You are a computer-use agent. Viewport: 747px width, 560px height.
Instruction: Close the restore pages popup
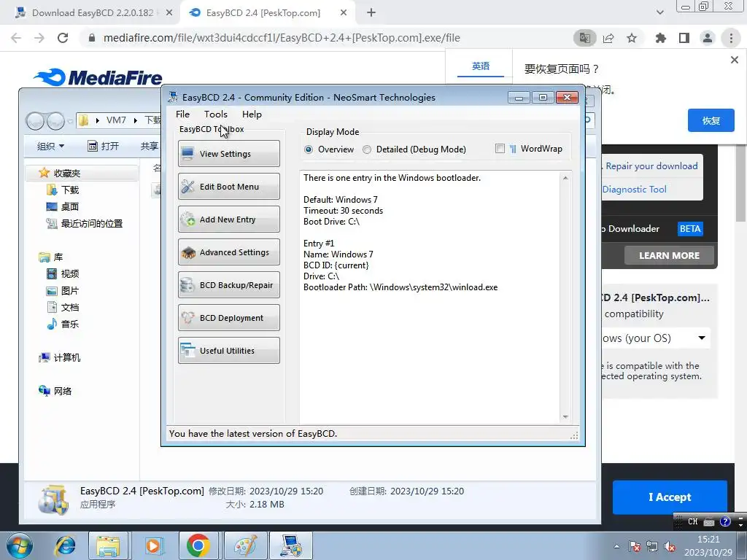tap(734, 60)
